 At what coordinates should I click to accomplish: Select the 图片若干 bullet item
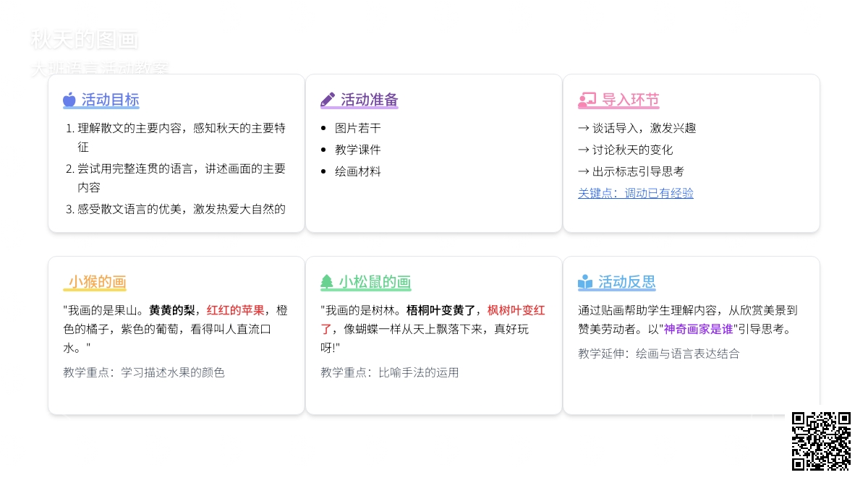pos(357,128)
